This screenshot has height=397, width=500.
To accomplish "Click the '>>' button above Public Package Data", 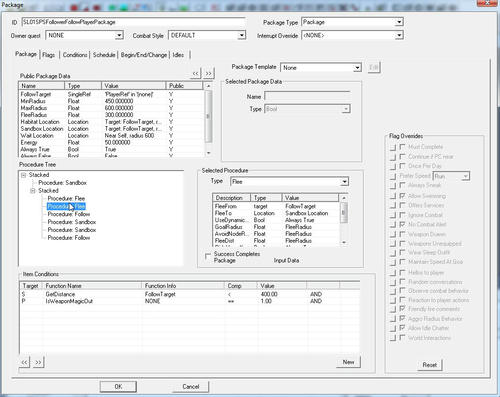I will (208, 73).
